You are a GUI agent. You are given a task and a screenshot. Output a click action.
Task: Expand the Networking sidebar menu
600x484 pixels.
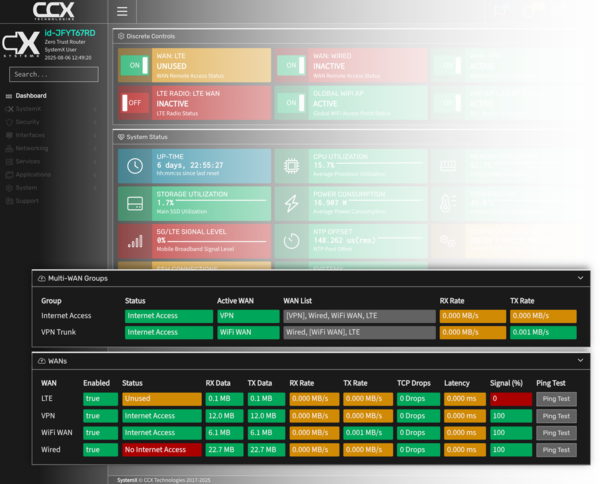click(30, 147)
